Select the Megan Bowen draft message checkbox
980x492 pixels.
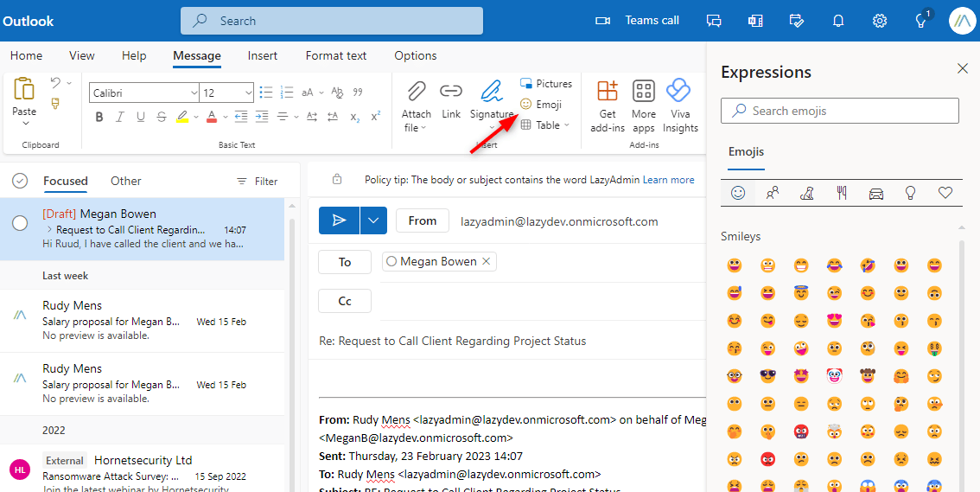(x=20, y=223)
